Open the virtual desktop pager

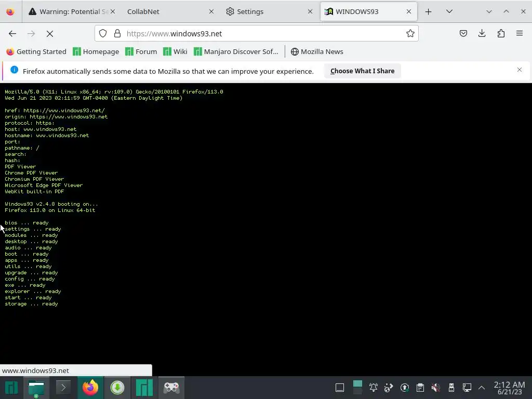click(x=357, y=388)
